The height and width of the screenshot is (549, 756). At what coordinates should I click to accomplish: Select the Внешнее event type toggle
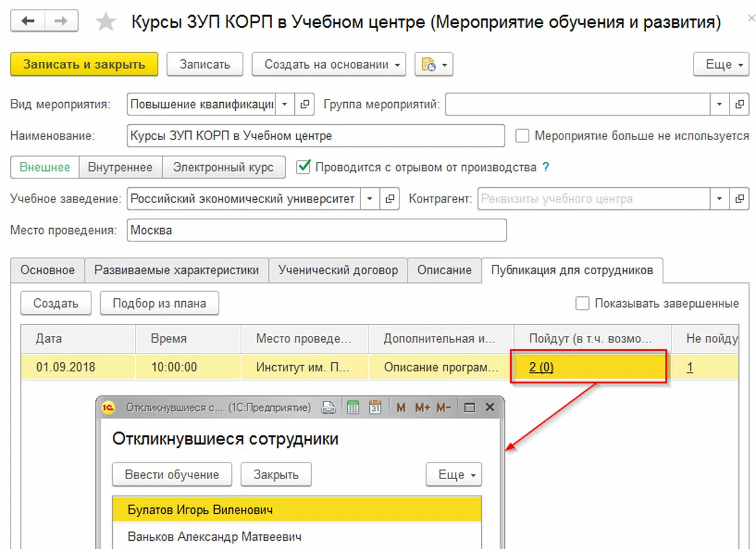pos(45,168)
